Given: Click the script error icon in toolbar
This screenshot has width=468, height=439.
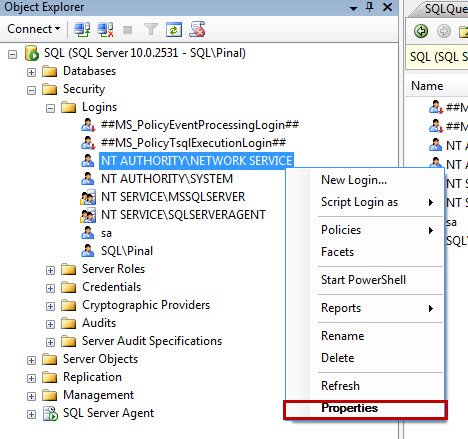Looking at the screenshot, I should [197, 29].
